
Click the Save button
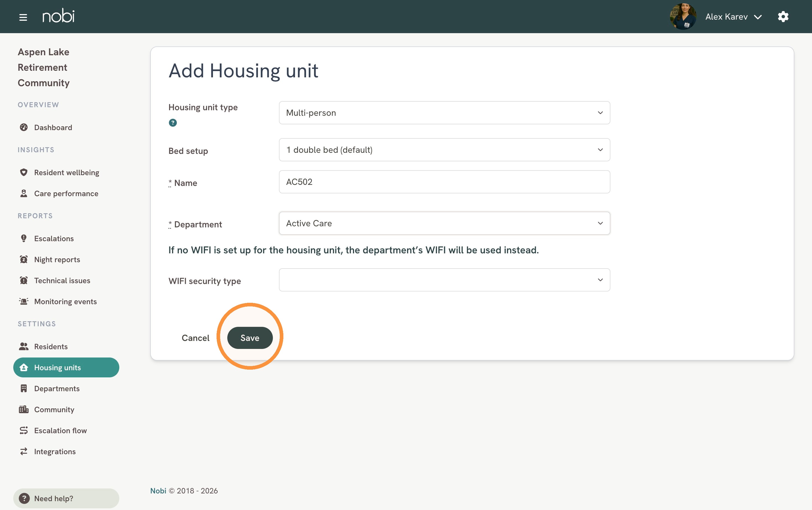coord(250,338)
